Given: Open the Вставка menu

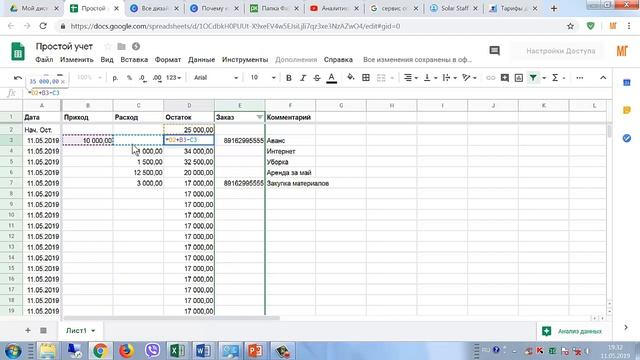Looking at the screenshot, I should coord(134,60).
